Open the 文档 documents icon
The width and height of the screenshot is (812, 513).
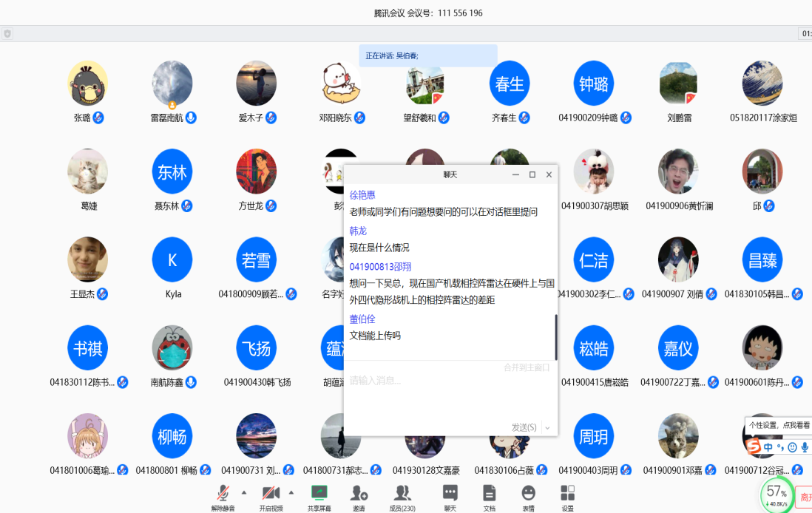tap(489, 493)
